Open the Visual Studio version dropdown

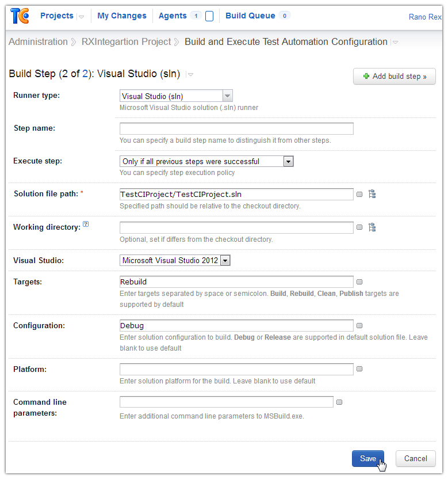click(175, 260)
